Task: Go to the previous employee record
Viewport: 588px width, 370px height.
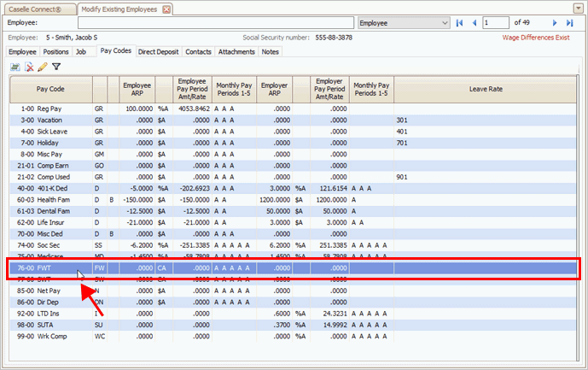Action: 474,23
